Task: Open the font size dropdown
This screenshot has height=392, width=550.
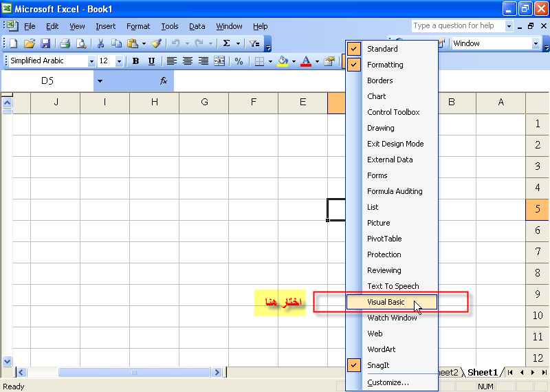Action: coord(119,61)
